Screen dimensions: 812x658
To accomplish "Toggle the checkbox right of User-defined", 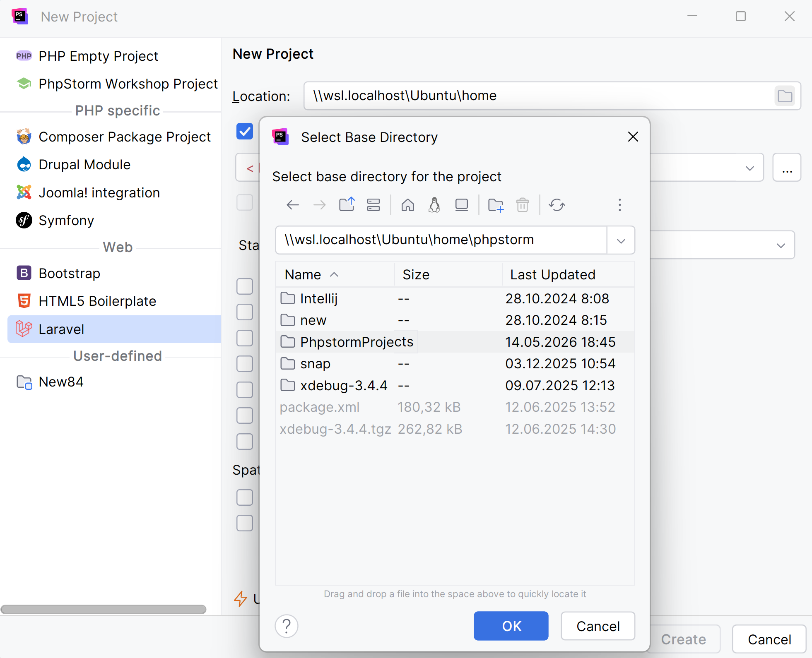I will pyautogui.click(x=245, y=364).
